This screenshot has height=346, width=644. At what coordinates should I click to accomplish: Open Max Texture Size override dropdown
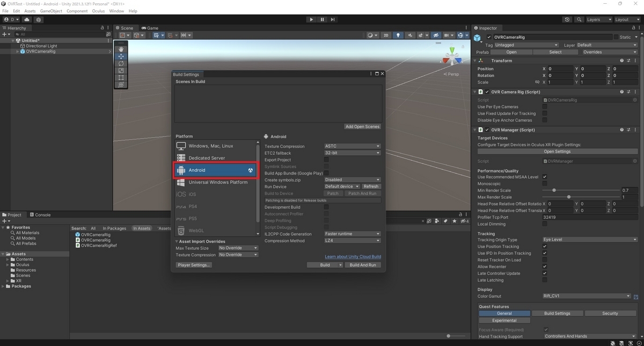238,248
